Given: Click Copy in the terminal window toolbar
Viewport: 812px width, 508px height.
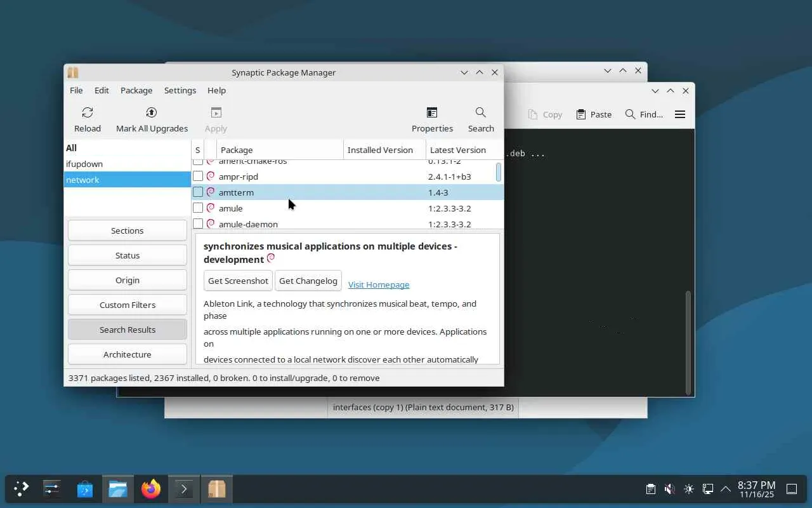Looking at the screenshot, I should point(546,114).
